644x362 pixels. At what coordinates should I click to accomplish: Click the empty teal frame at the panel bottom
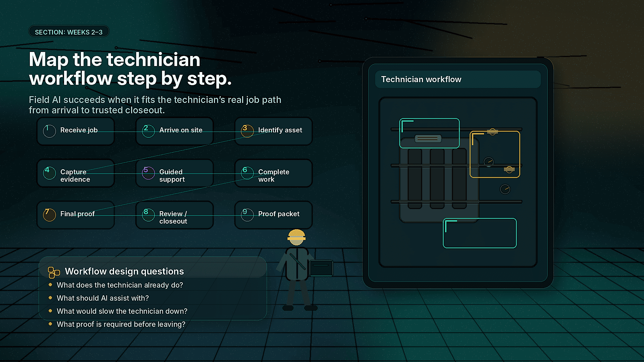pyautogui.click(x=480, y=233)
